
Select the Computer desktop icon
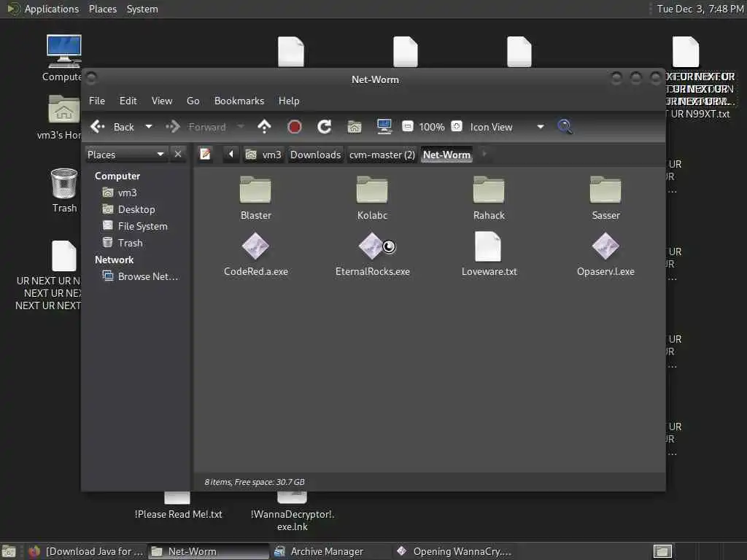[x=64, y=52]
